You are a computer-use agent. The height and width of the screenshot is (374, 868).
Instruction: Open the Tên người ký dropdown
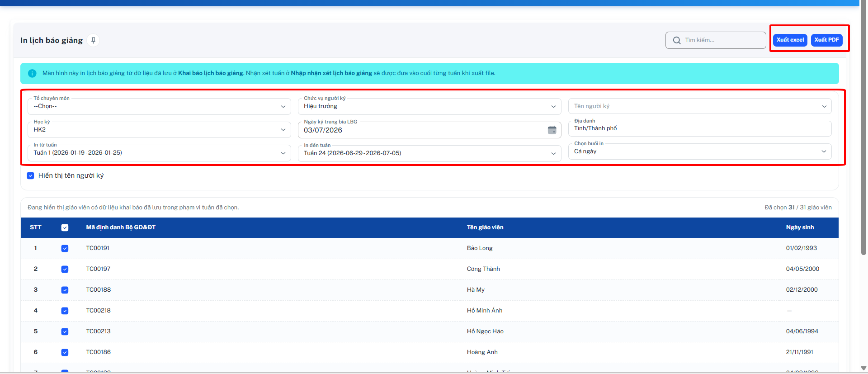(700, 106)
